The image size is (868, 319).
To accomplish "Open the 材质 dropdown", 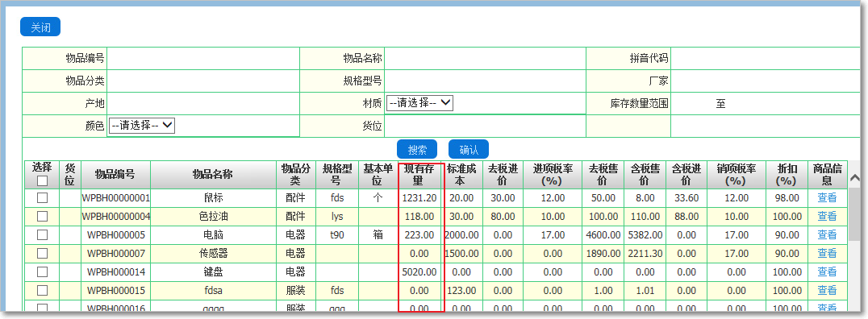I will pyautogui.click(x=419, y=103).
